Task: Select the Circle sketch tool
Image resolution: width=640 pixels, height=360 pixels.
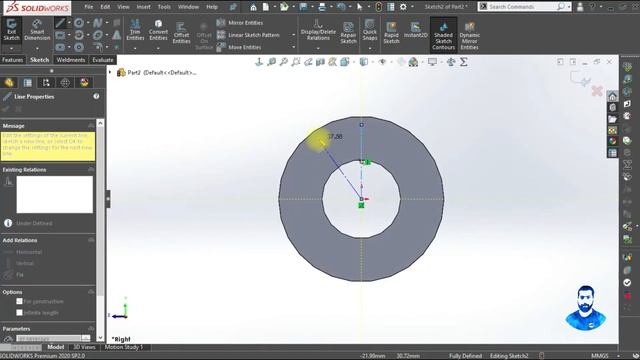Action: (x=79, y=23)
